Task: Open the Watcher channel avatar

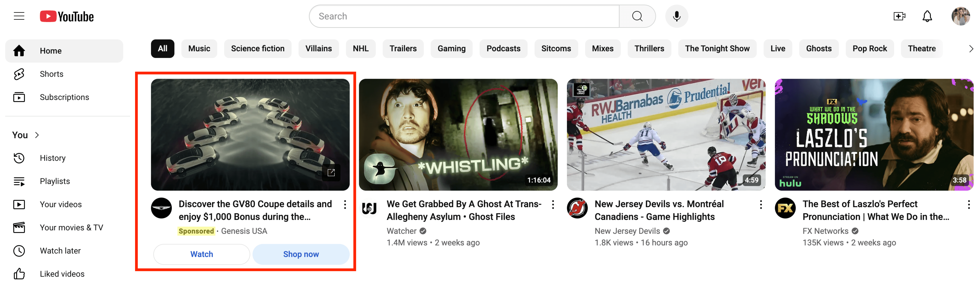Action: pos(369,208)
